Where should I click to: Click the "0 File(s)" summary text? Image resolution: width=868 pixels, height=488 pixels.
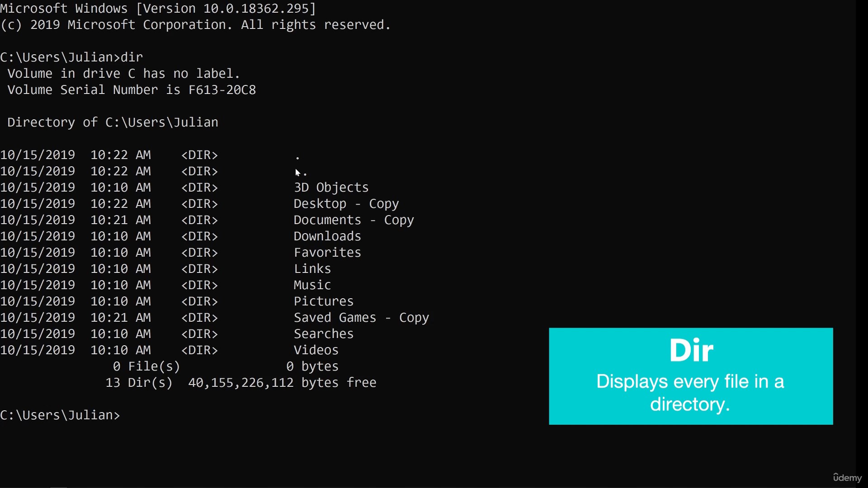146,366
